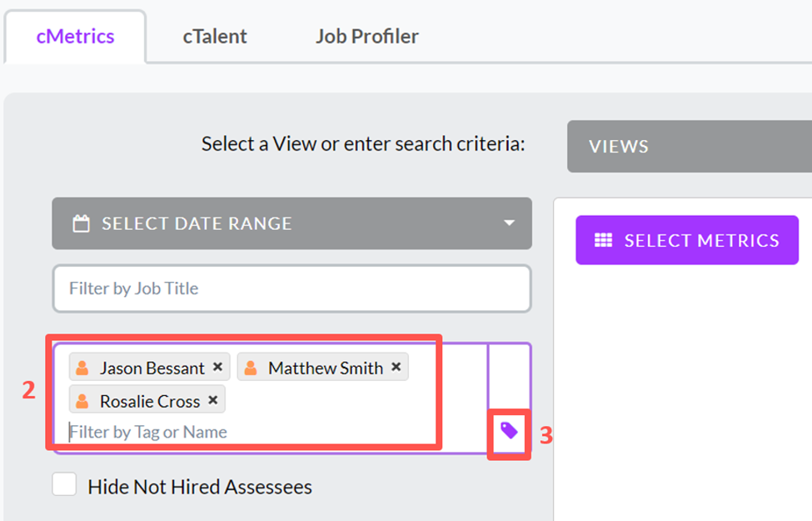Click grid icon on Select Metrics button
The image size is (812, 521).
[x=603, y=240]
